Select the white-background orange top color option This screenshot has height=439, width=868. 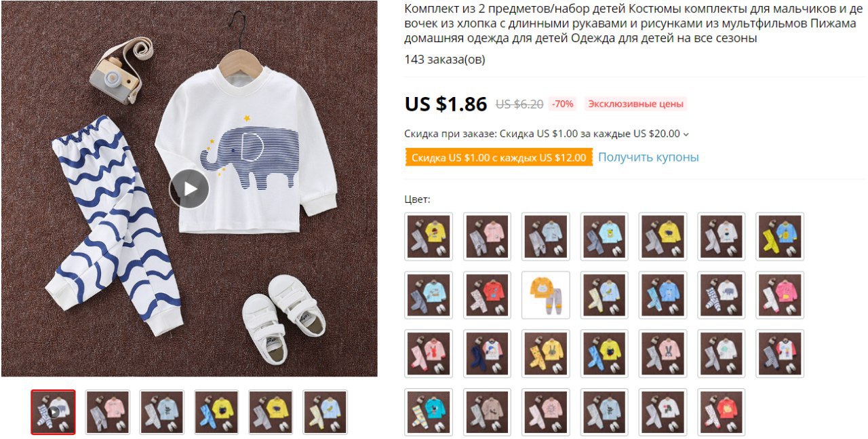click(x=546, y=295)
